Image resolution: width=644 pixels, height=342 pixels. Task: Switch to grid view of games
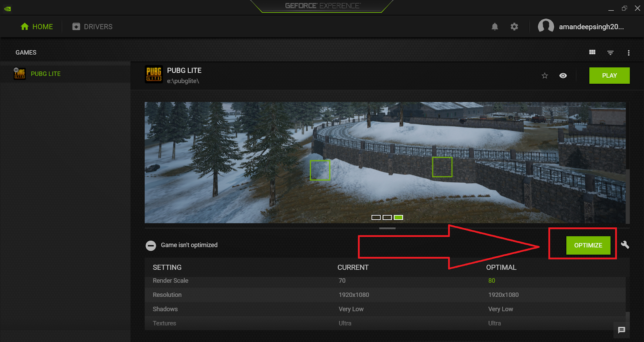click(x=592, y=52)
